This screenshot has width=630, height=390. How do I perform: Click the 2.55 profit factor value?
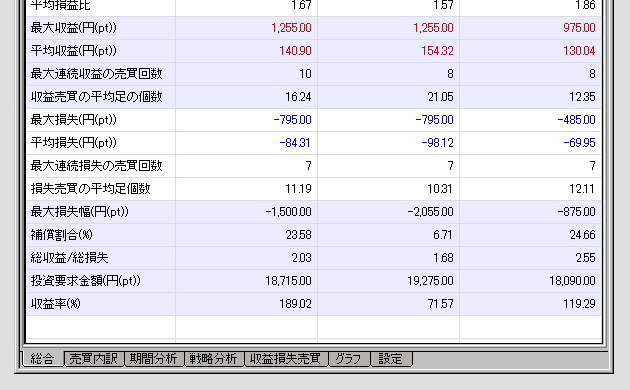coord(585,257)
